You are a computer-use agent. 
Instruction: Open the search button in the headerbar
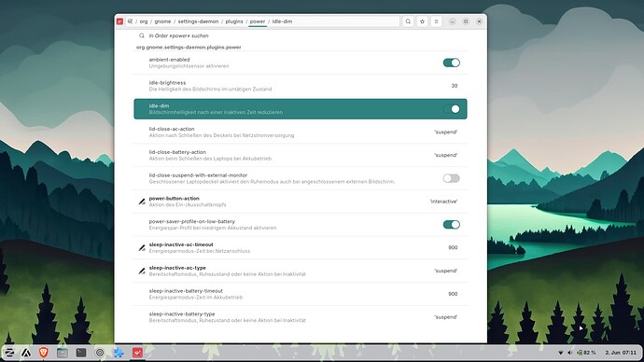point(408,21)
